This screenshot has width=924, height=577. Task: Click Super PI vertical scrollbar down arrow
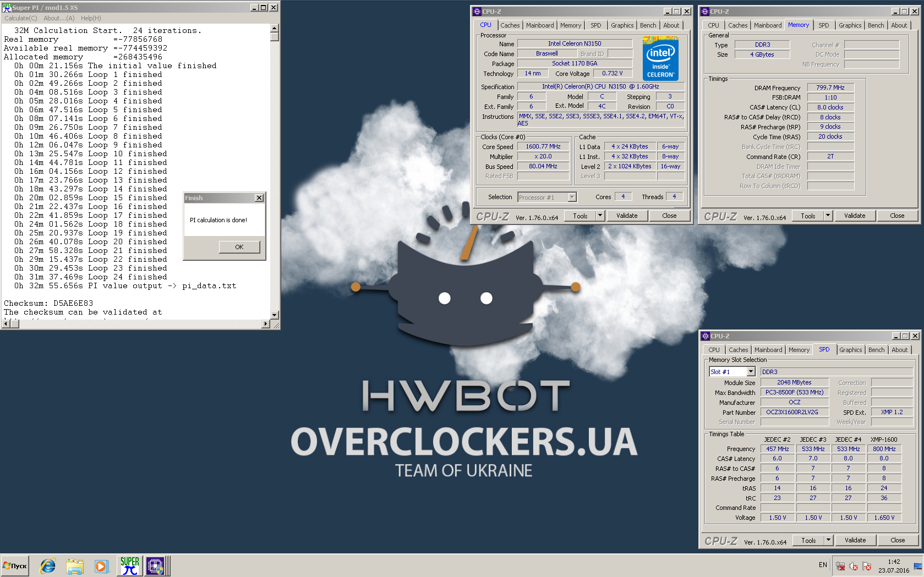coord(274,315)
